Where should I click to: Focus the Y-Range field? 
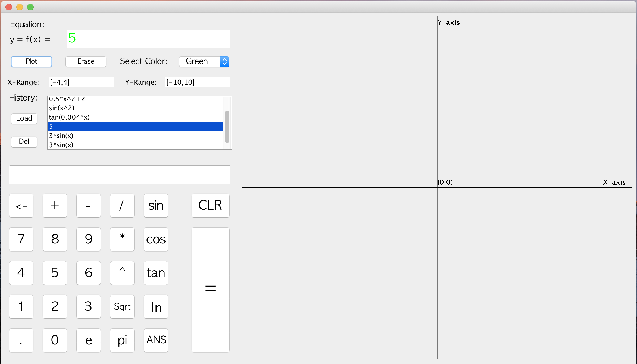click(x=198, y=82)
